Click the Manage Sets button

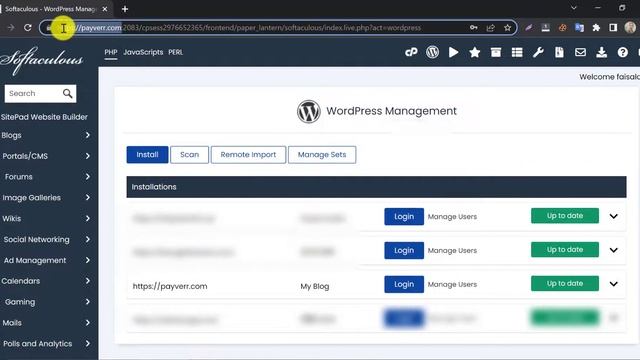322,155
